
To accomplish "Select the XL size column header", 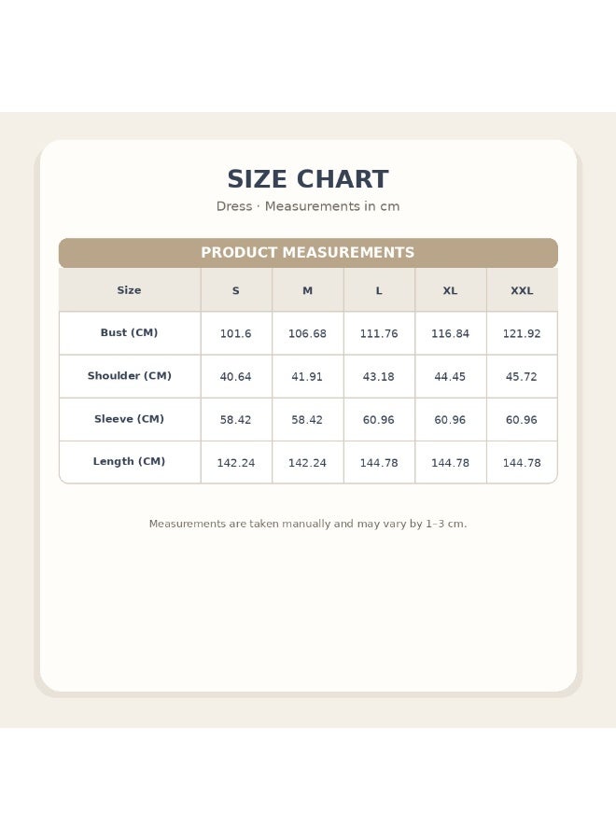I will click(x=450, y=290).
